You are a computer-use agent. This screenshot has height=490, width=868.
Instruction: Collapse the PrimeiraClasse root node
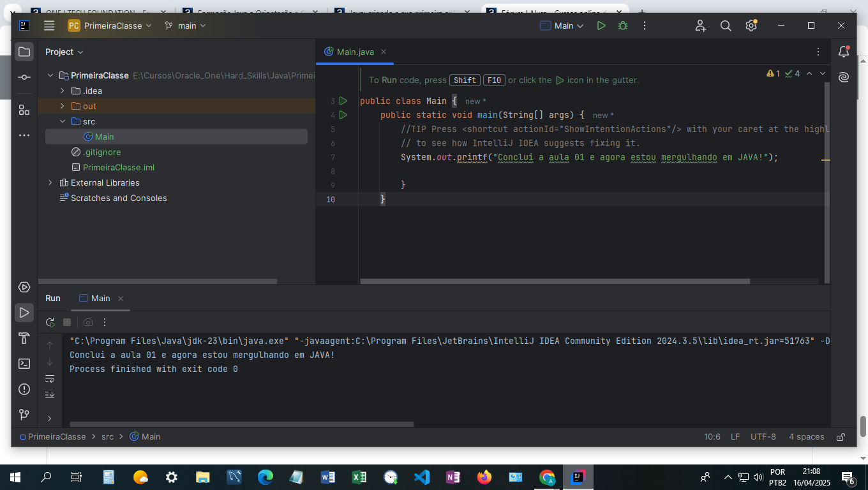50,75
